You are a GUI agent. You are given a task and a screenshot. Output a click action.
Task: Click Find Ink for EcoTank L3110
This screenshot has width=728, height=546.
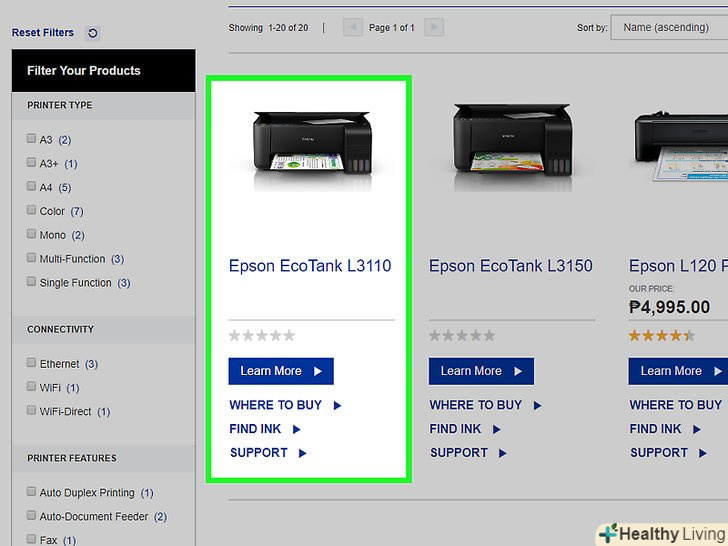(x=265, y=429)
